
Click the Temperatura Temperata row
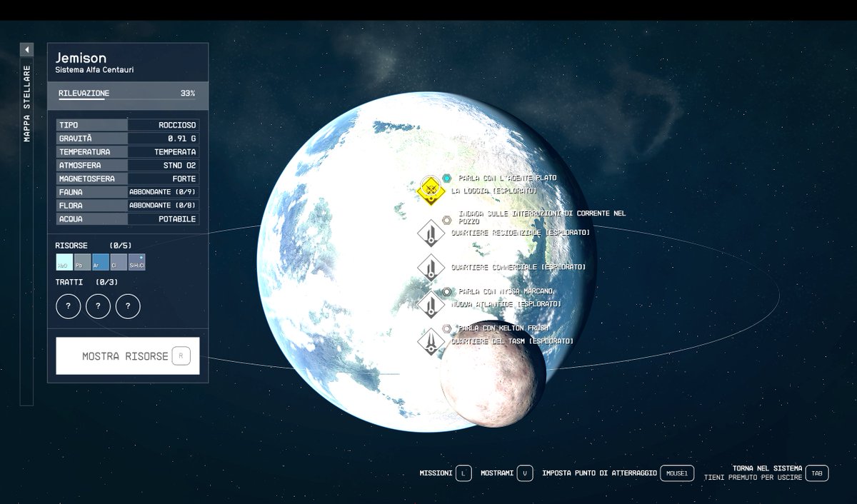[128, 152]
